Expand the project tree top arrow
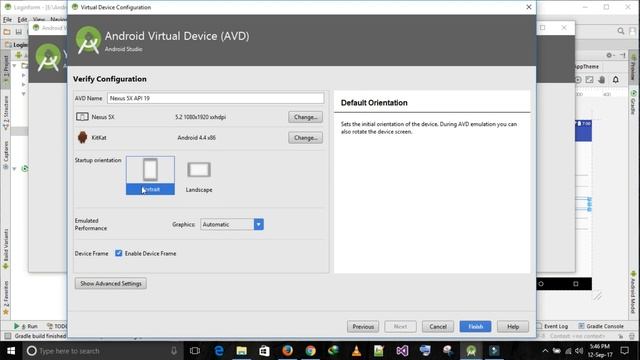The width and height of the screenshot is (640, 360). click(x=14, y=65)
